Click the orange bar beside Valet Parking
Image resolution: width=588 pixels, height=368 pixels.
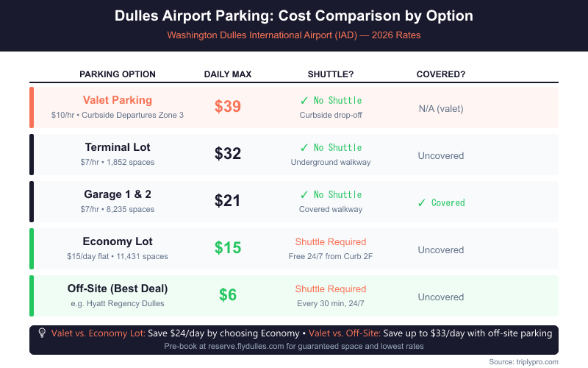click(x=32, y=107)
